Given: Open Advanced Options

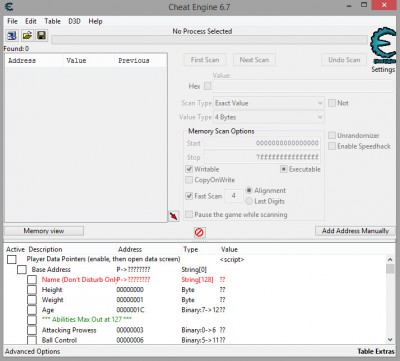Looking at the screenshot, I should point(33,351).
